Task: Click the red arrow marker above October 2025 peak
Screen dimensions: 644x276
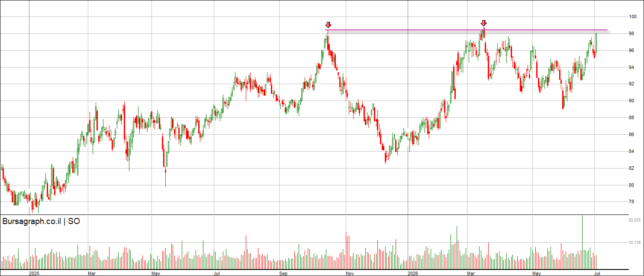Action: coord(328,25)
